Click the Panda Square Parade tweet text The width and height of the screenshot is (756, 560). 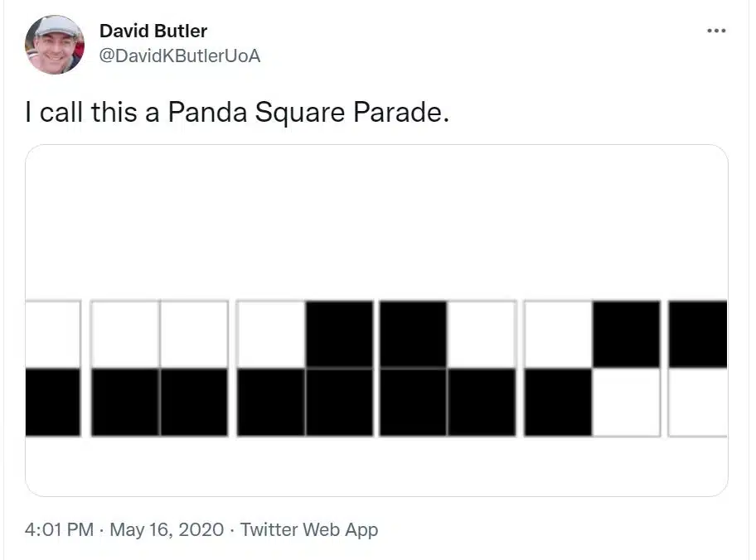pos(237,112)
